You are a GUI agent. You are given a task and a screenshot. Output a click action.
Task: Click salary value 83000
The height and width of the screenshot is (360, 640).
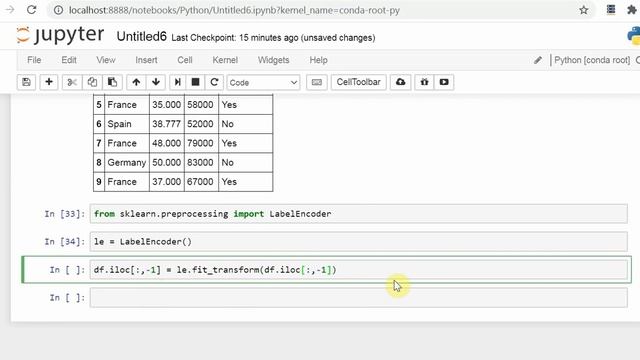tap(200, 162)
